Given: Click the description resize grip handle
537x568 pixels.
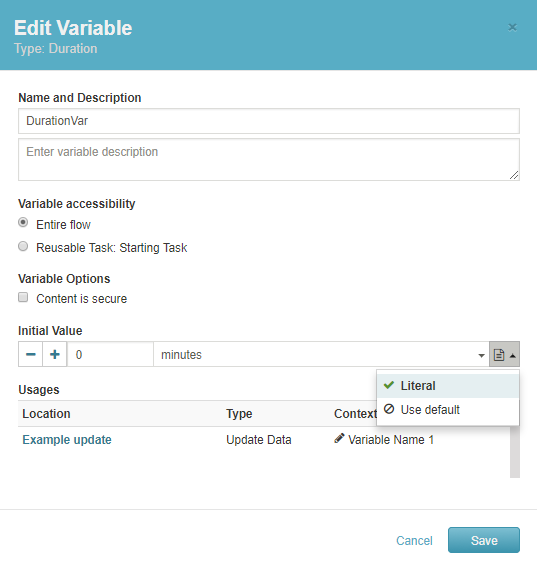Looking at the screenshot, I should pyautogui.click(x=514, y=175).
